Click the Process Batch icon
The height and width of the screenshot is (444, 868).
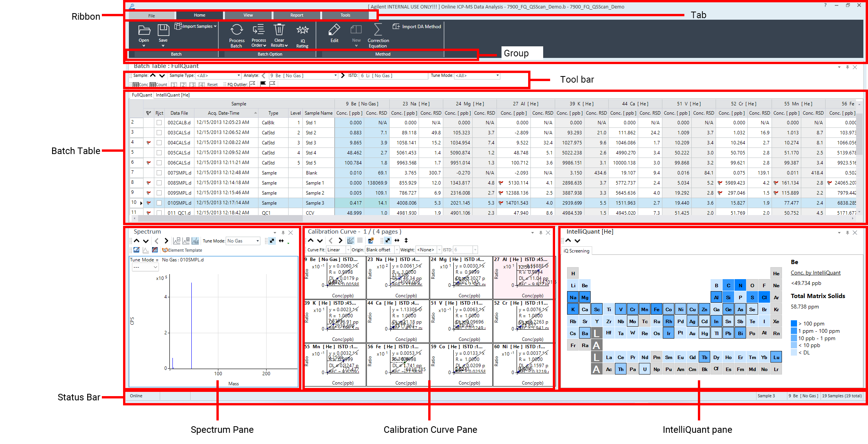tap(236, 30)
